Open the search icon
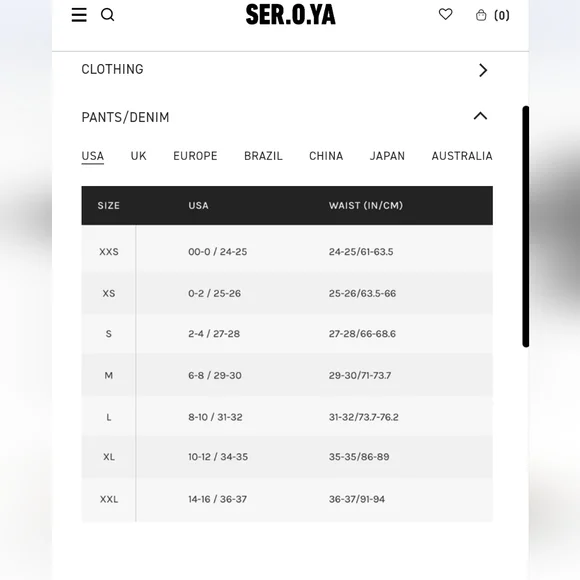The image size is (580, 580). pos(107,15)
